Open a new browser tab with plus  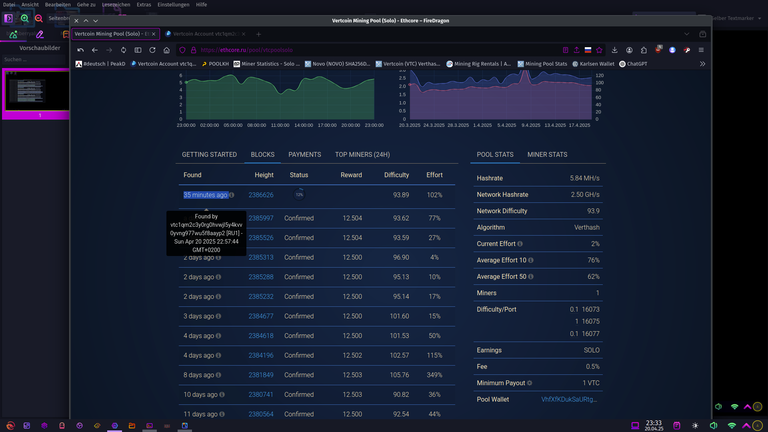click(x=259, y=34)
